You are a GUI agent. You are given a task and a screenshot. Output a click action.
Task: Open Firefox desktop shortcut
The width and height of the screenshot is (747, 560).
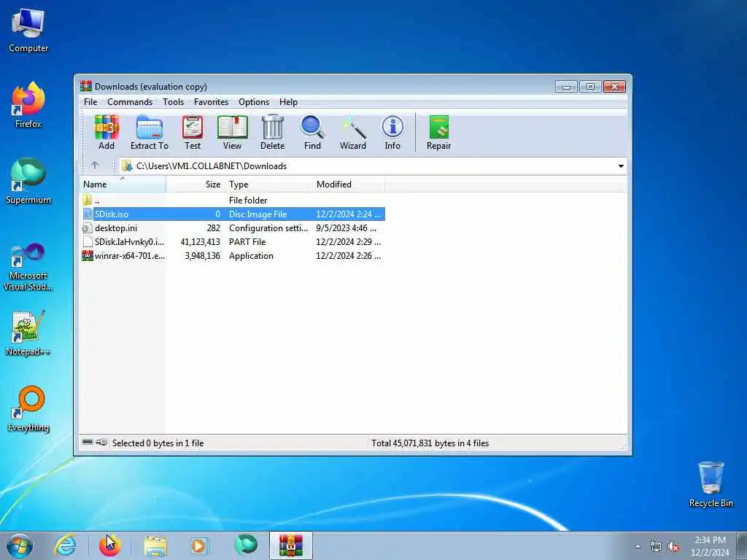[x=28, y=105]
